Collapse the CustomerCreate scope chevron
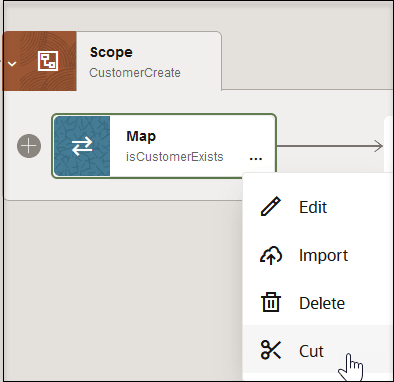Viewport: 394px width, 382px height. pyautogui.click(x=12, y=63)
